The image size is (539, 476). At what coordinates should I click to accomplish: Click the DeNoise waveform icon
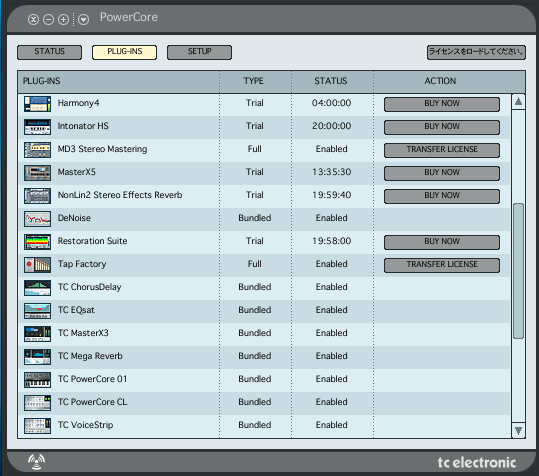click(37, 219)
